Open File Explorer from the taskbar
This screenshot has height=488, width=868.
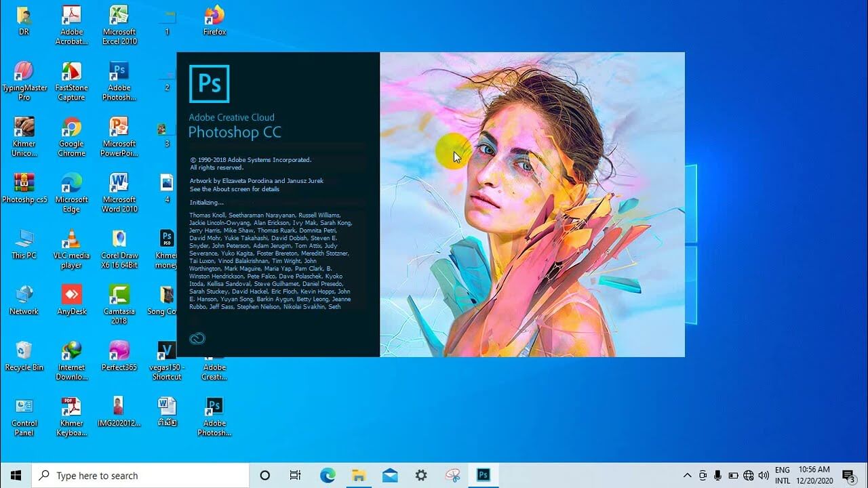[359, 475]
